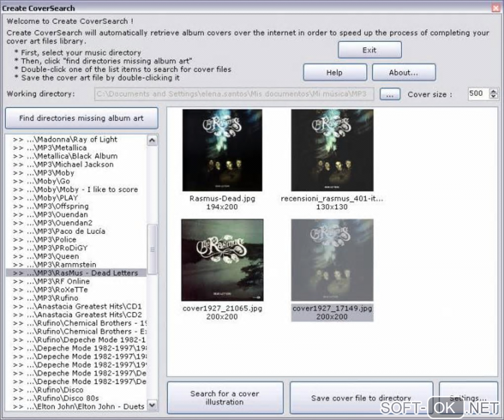This screenshot has height=420, width=504.
Task: Open the Help dialog
Action: click(x=335, y=72)
